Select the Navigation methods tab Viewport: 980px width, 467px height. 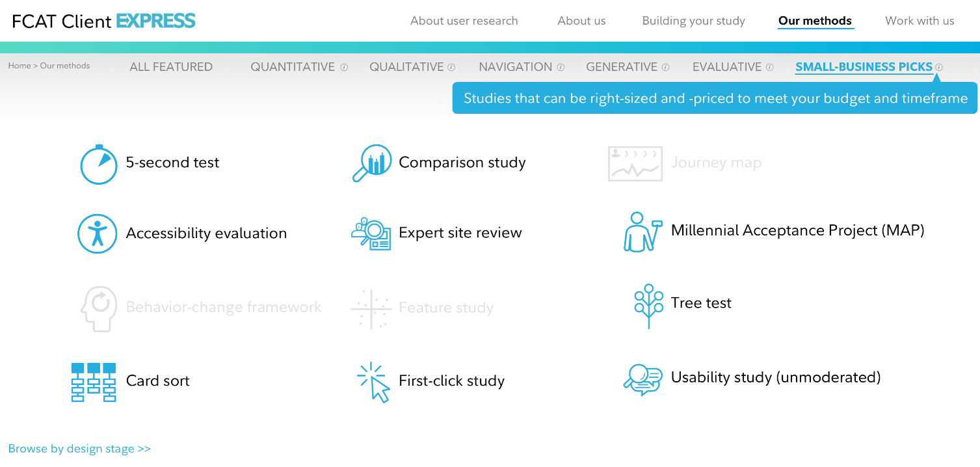515,67
